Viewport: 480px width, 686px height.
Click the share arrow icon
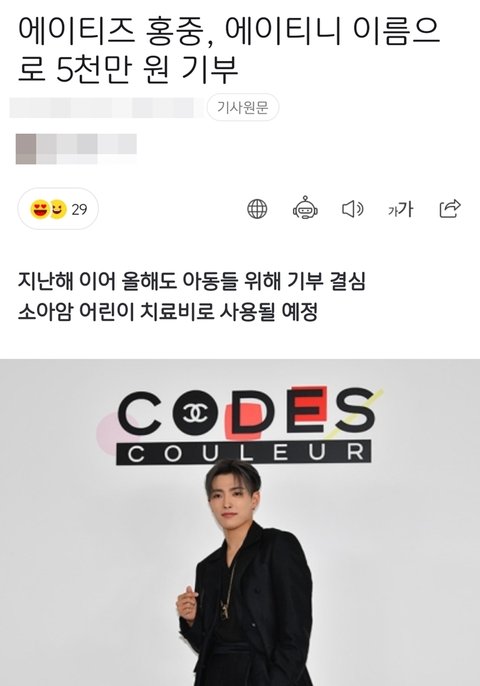tap(450, 208)
